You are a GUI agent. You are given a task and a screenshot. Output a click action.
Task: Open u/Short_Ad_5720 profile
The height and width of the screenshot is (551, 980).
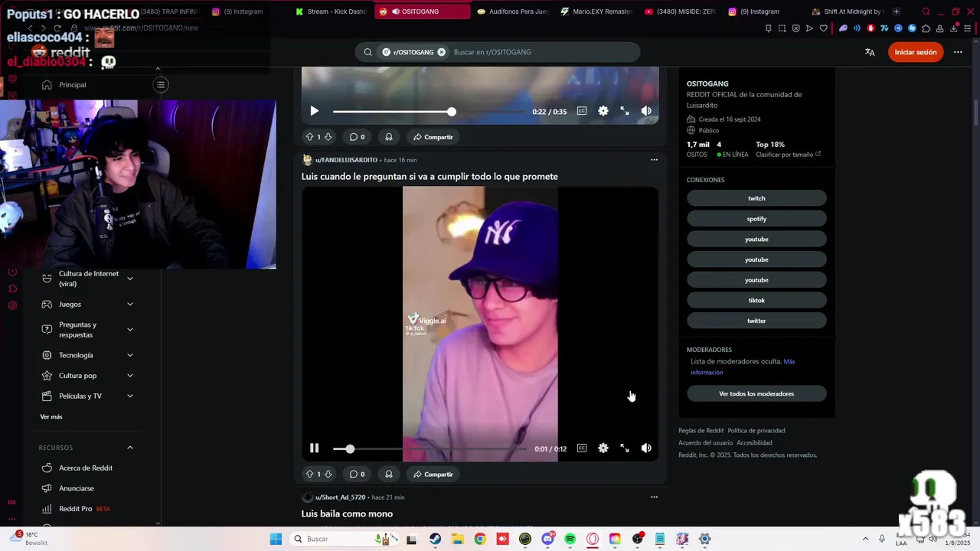(340, 497)
